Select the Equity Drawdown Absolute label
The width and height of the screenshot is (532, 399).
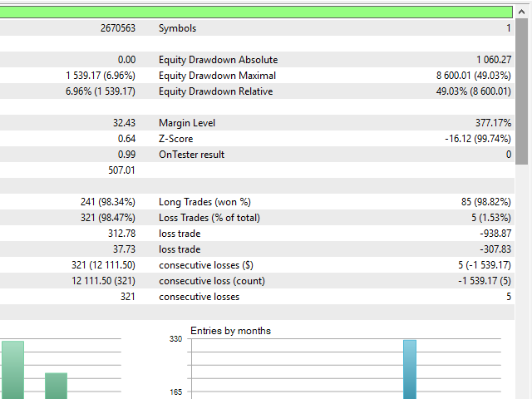(218, 60)
